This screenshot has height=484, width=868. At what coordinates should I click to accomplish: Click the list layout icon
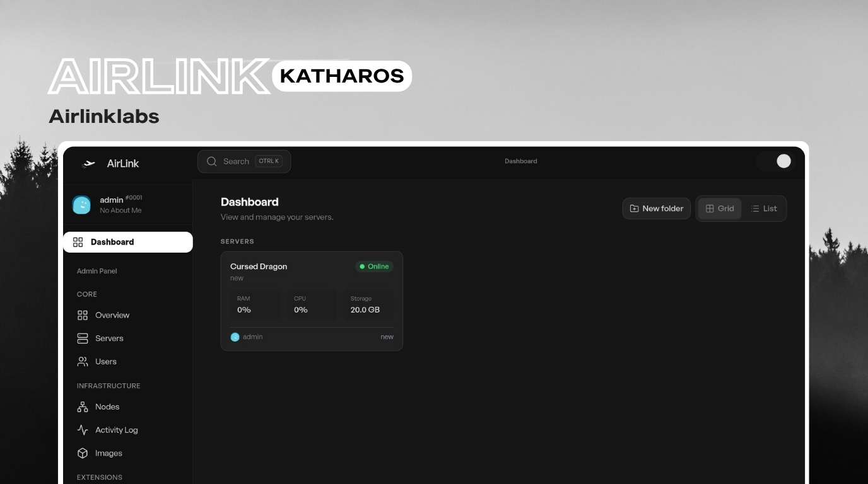(755, 209)
